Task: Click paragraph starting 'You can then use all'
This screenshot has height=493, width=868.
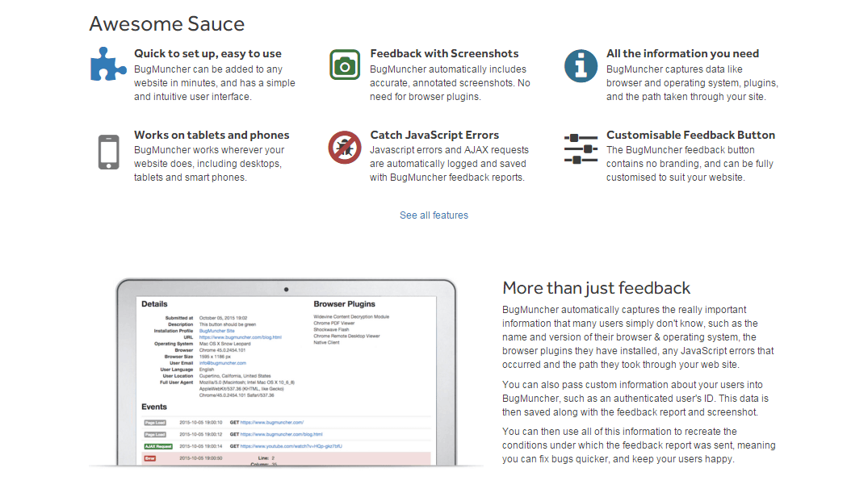Action: pos(639,445)
